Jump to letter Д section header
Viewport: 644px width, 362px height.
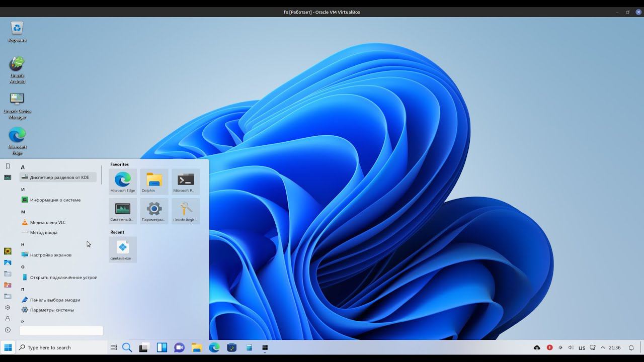coord(23,167)
